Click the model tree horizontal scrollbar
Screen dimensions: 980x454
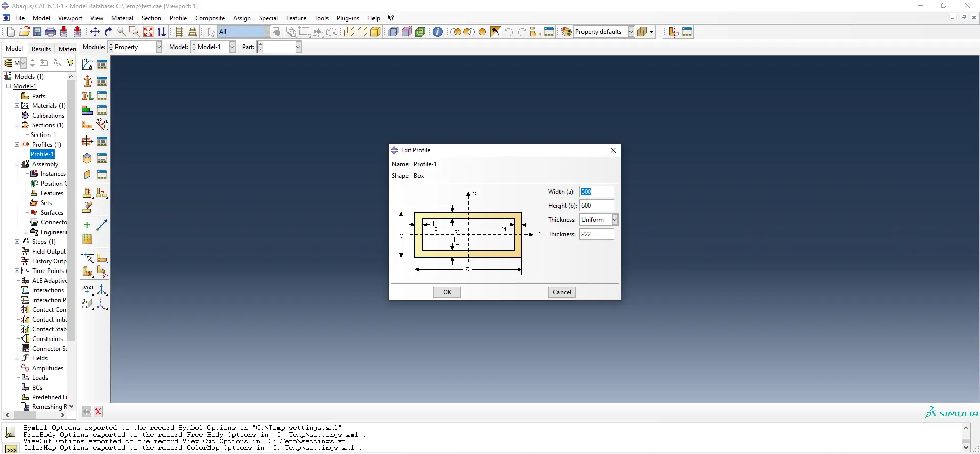pyautogui.click(x=35, y=415)
